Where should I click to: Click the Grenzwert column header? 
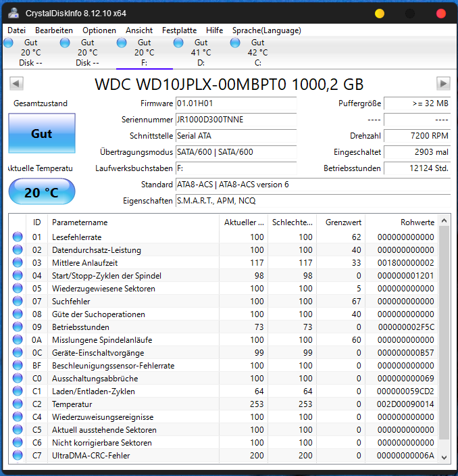(340, 222)
